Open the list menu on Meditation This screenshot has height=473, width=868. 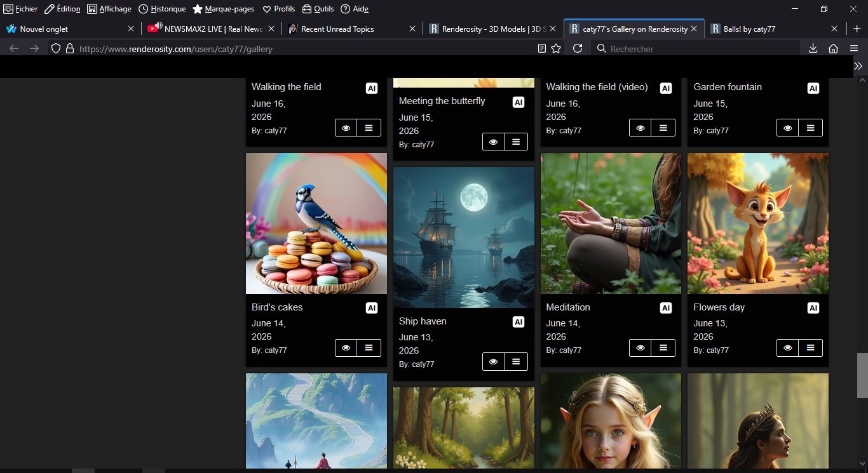tap(663, 348)
